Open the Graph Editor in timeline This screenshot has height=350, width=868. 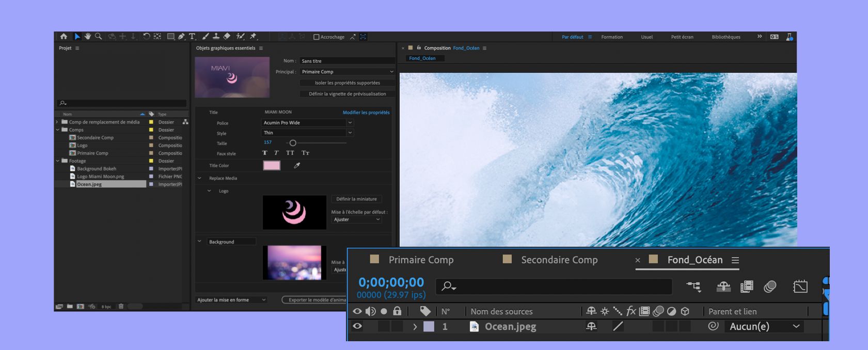800,287
